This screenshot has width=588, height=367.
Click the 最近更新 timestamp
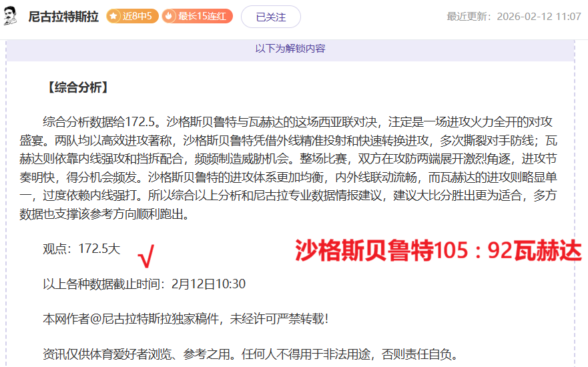513,17
